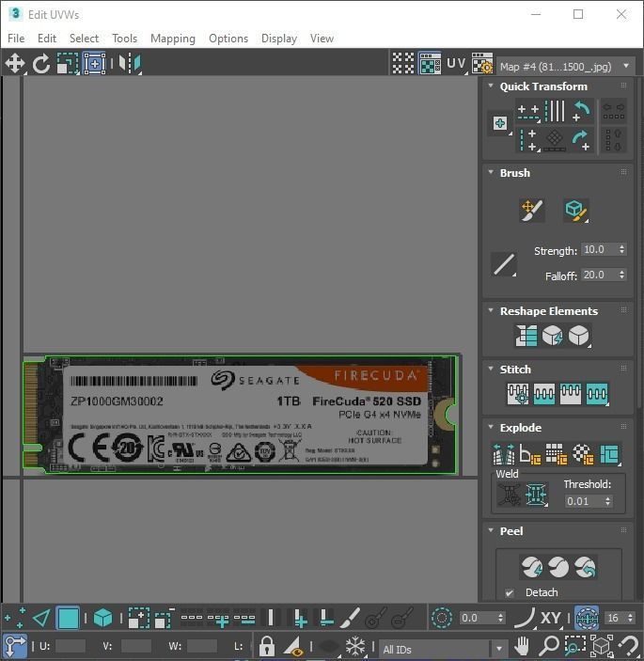Click the Falloff value field
The width and height of the screenshot is (644, 661).
click(x=599, y=275)
